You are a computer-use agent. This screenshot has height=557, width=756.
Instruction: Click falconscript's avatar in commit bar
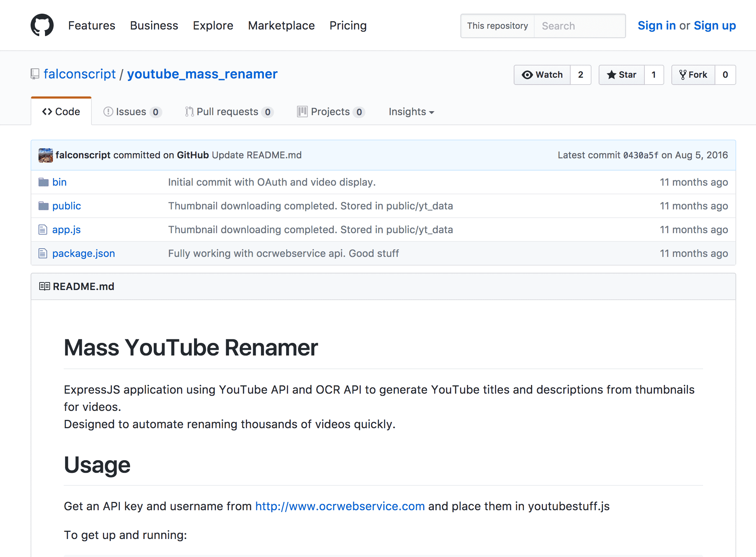(46, 155)
